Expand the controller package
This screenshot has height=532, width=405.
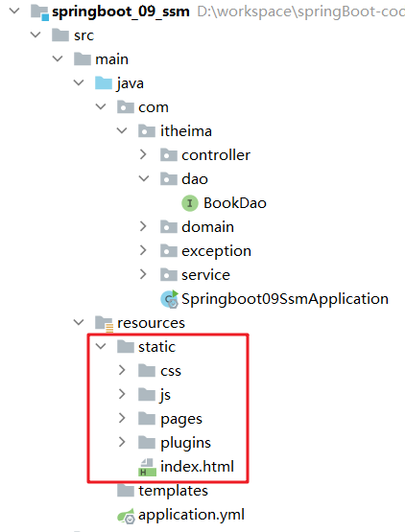[143, 154]
